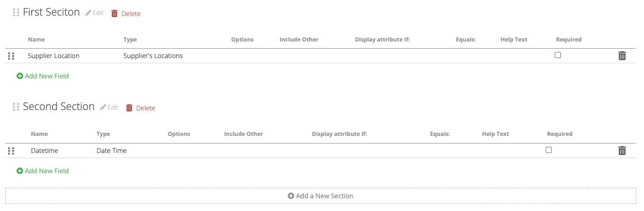Screen dimensions: 644x211
Task: Click the Datetime field name
Action: [x=44, y=151]
